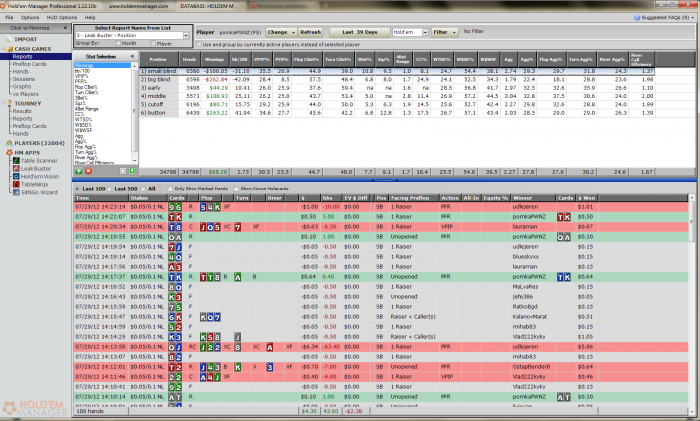Click river card 3 in 14:12:01 hand

[x=270, y=367]
